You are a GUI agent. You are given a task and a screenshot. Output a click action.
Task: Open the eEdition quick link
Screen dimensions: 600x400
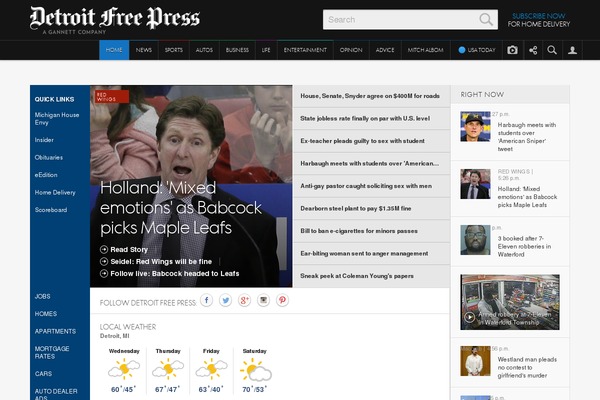(x=46, y=175)
